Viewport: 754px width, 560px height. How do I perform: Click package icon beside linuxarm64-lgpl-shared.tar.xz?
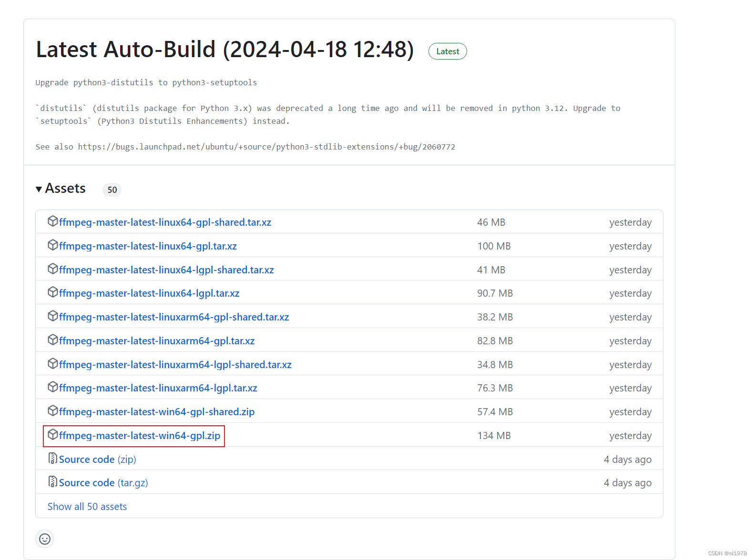53,364
